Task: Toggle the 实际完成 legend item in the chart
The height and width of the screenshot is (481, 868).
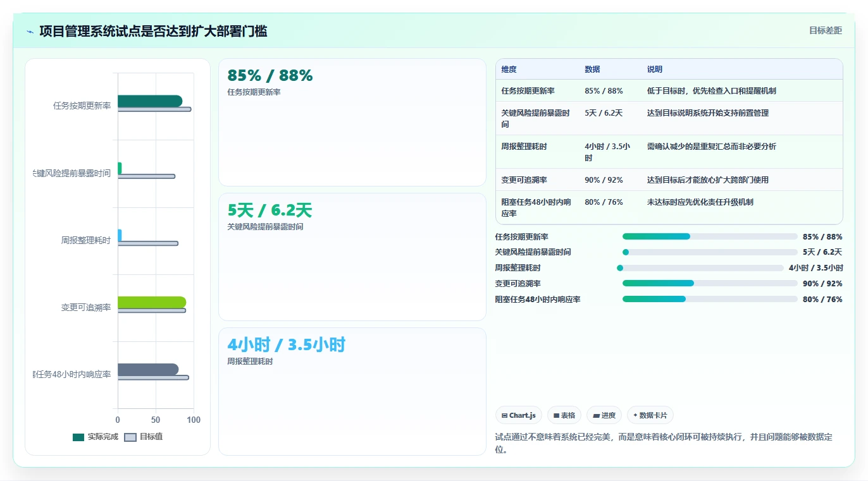Action: (x=96, y=437)
